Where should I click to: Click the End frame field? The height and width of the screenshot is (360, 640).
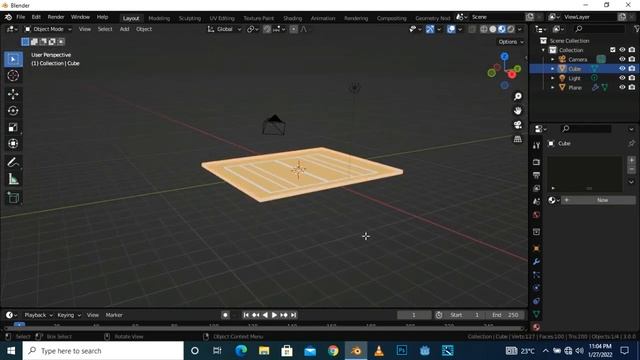(505, 315)
